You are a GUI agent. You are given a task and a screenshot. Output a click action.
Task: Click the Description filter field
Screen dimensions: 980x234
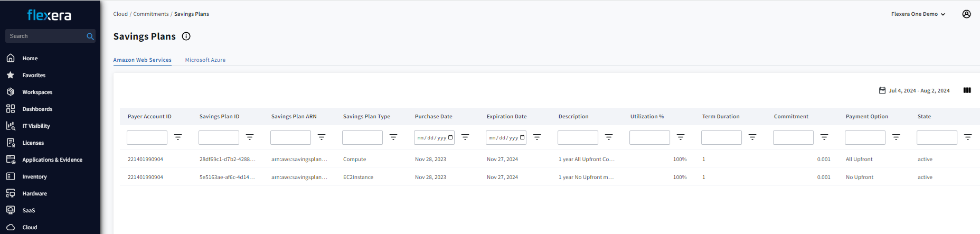(578, 138)
